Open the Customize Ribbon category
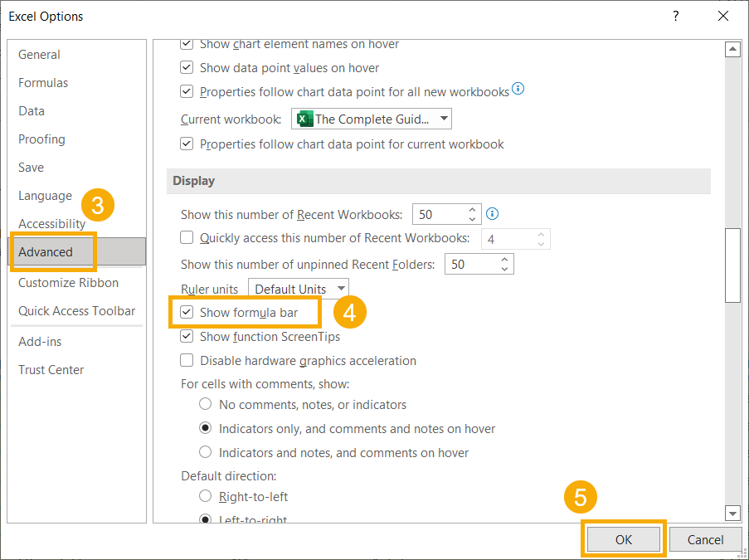The width and height of the screenshot is (749, 560). [x=68, y=283]
